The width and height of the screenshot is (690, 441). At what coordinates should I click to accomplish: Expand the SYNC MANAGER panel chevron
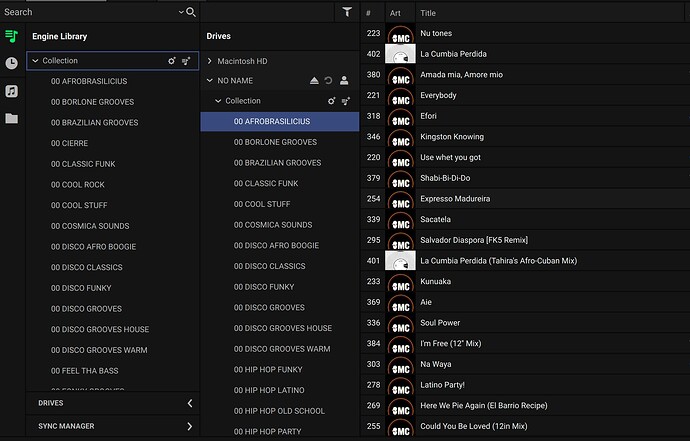pos(190,426)
